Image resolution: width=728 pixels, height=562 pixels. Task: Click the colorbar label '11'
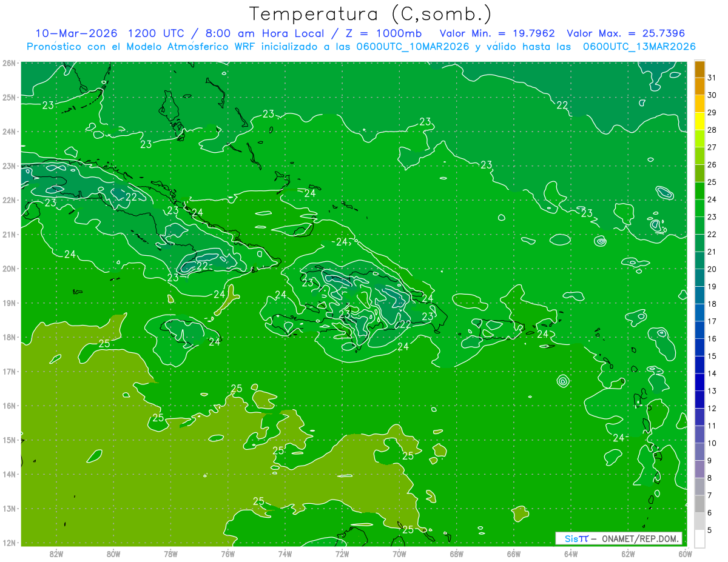(712, 426)
